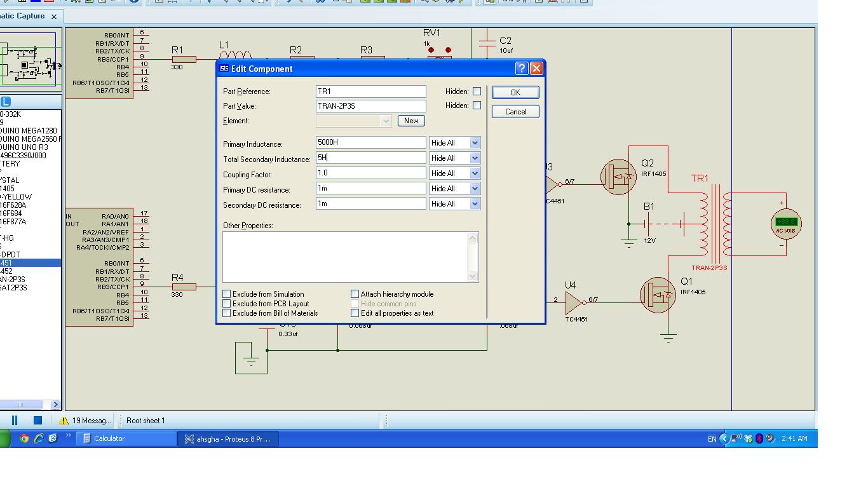Close the Schematic Capture tab
The height and width of the screenshot is (488, 868).
54,17
